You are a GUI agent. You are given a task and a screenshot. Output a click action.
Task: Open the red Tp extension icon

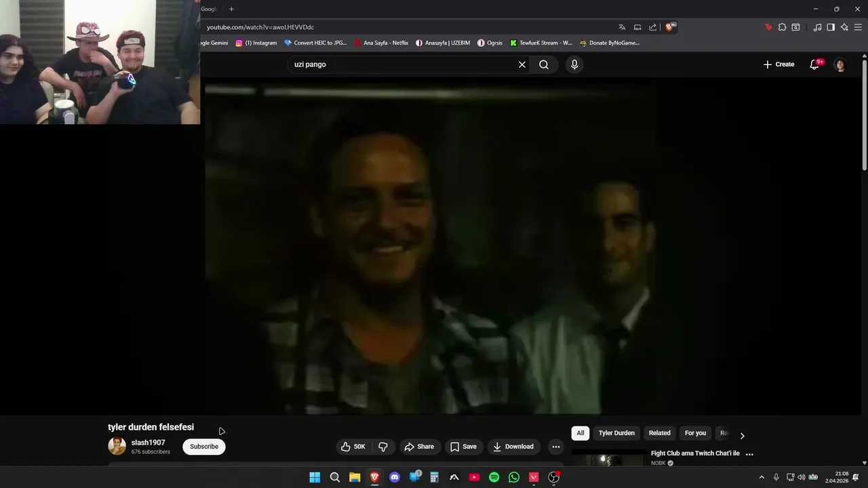tap(768, 27)
